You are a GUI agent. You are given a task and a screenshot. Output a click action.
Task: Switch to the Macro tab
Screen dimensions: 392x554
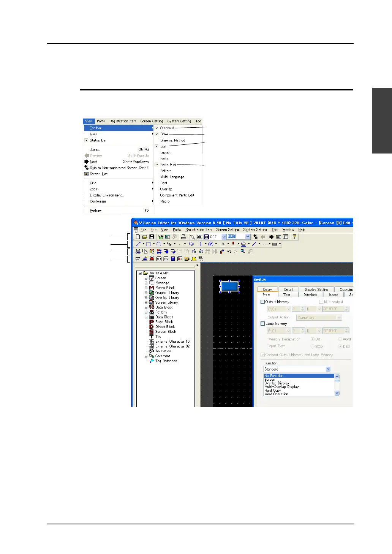pos(334,294)
